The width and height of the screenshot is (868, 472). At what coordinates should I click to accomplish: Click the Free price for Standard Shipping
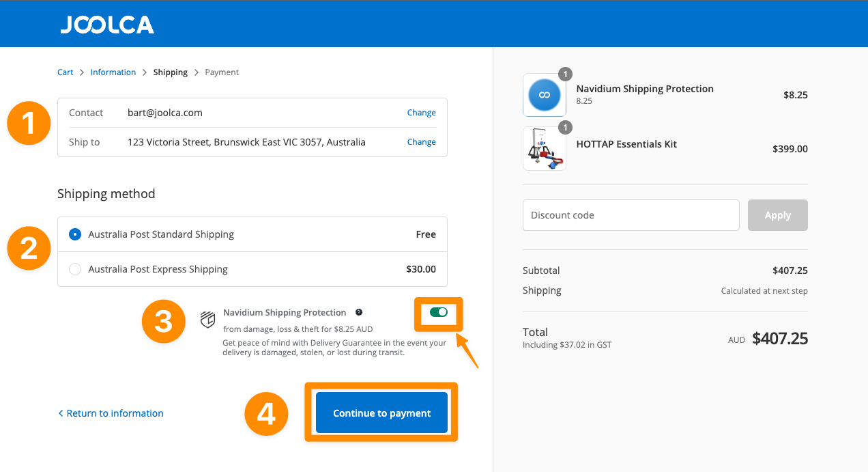(x=426, y=234)
